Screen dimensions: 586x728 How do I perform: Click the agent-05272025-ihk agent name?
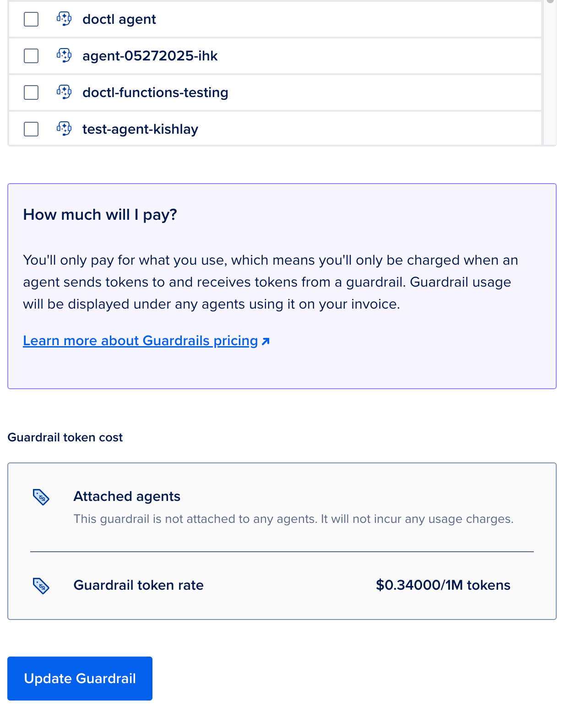150,56
